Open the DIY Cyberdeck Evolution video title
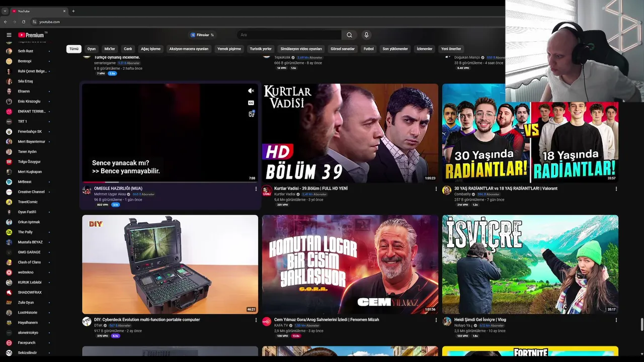The image size is (644, 362). tap(147, 320)
